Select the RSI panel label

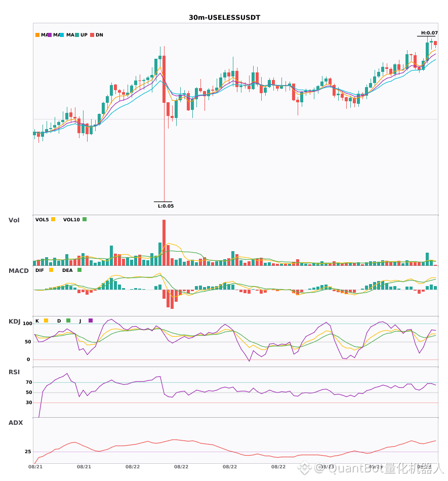pyautogui.click(x=14, y=372)
